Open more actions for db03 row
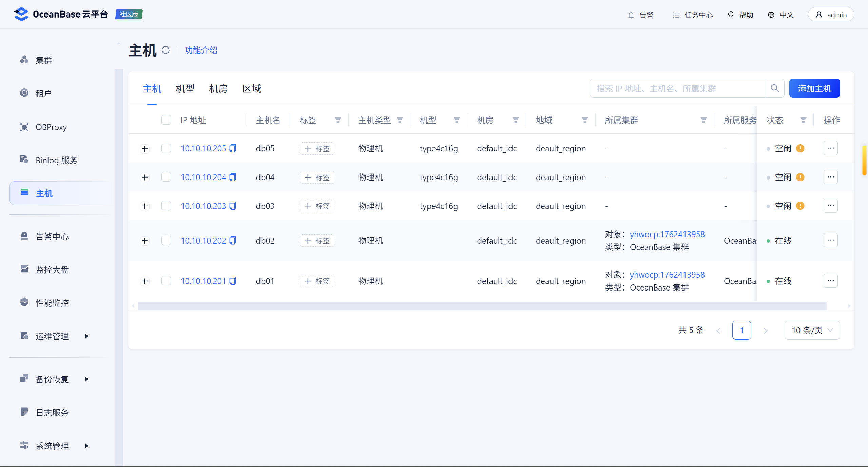Viewport: 868px width, 467px height. tap(830, 206)
